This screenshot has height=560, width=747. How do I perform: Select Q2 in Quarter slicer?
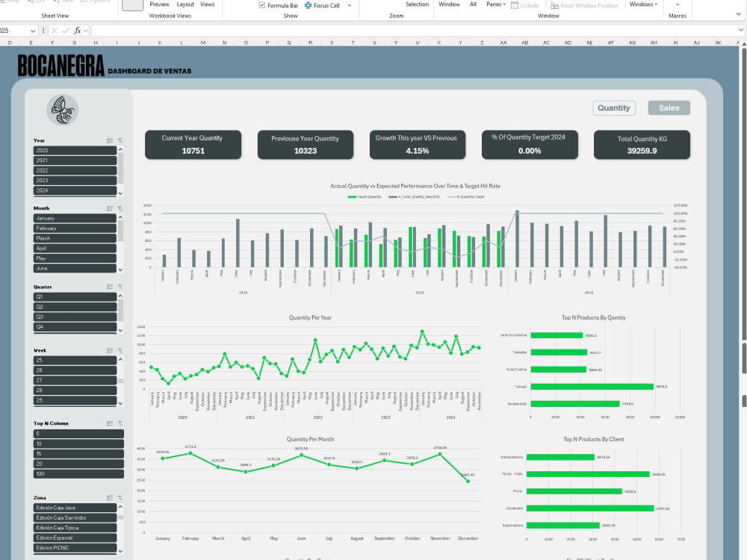(x=75, y=307)
